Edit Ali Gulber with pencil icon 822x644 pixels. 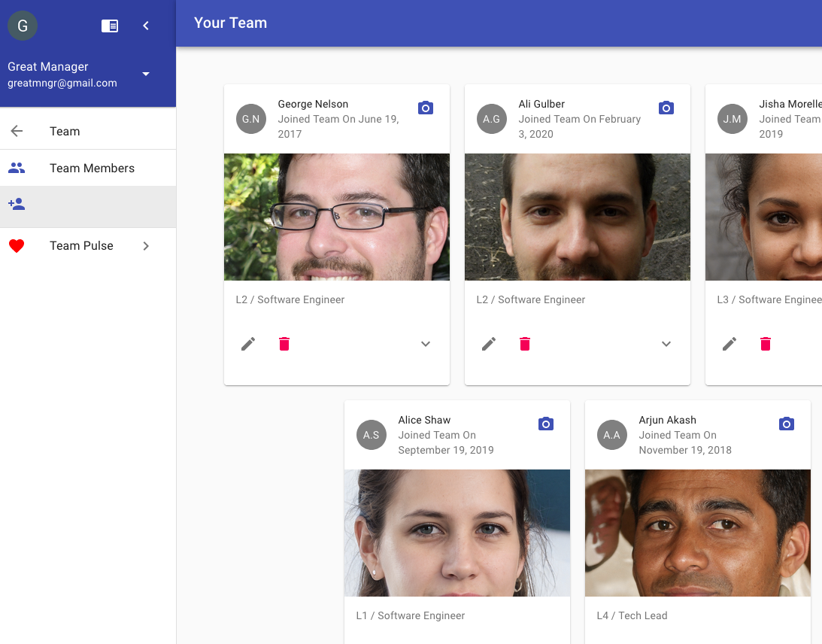pyautogui.click(x=489, y=344)
